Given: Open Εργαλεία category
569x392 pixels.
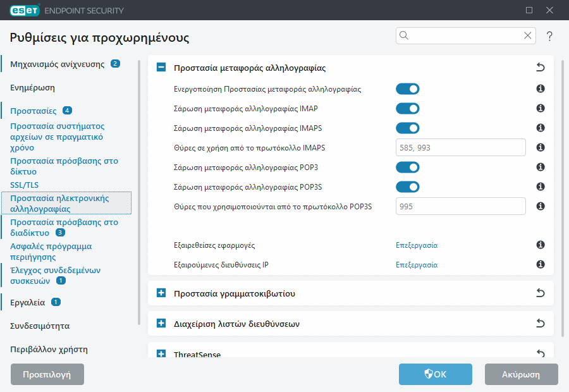Looking at the screenshot, I should pos(28,303).
